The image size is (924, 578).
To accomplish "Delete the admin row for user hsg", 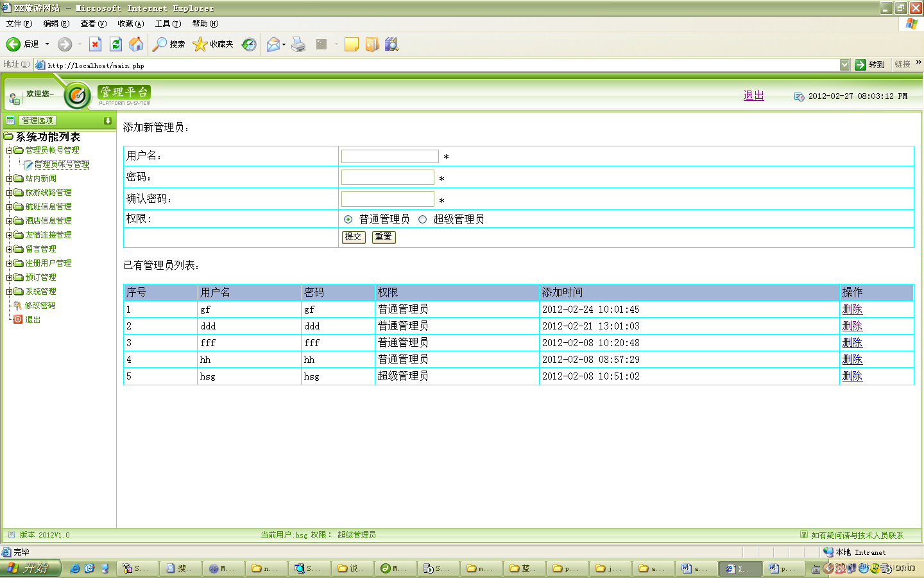I will point(852,376).
